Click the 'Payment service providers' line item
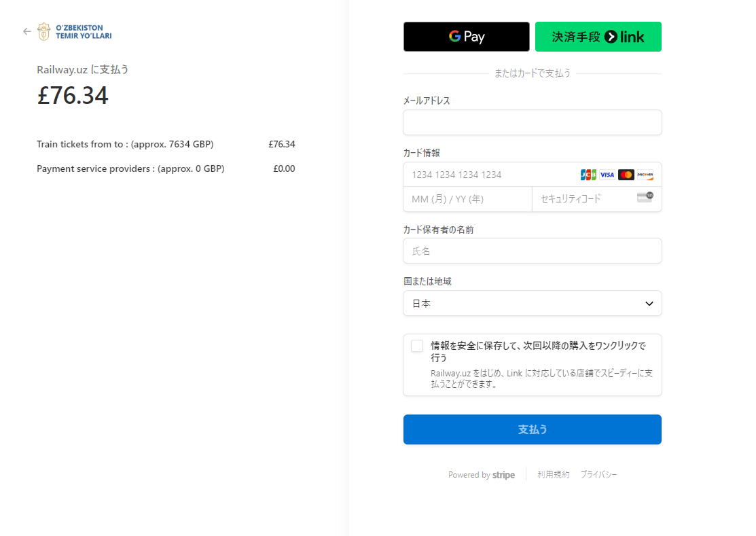This screenshot has height=536, width=756. pyautogui.click(x=130, y=168)
